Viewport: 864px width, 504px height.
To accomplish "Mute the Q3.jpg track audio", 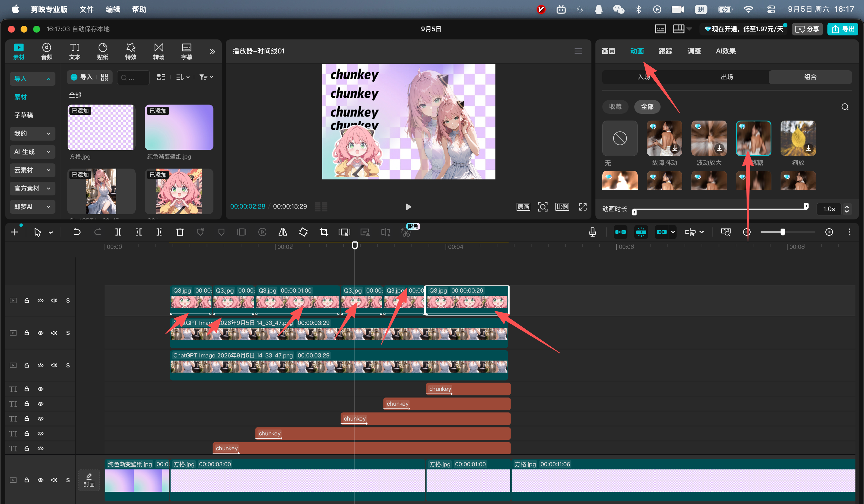I will point(54,301).
